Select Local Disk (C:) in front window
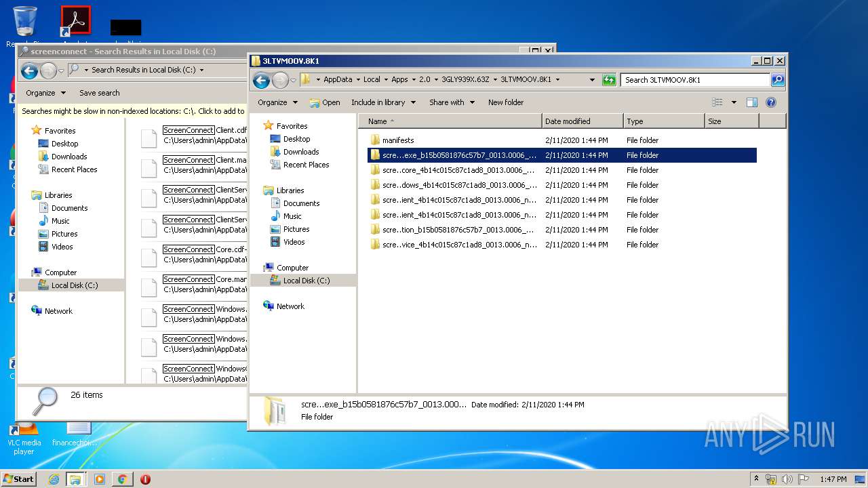This screenshot has height=488, width=868. click(303, 281)
